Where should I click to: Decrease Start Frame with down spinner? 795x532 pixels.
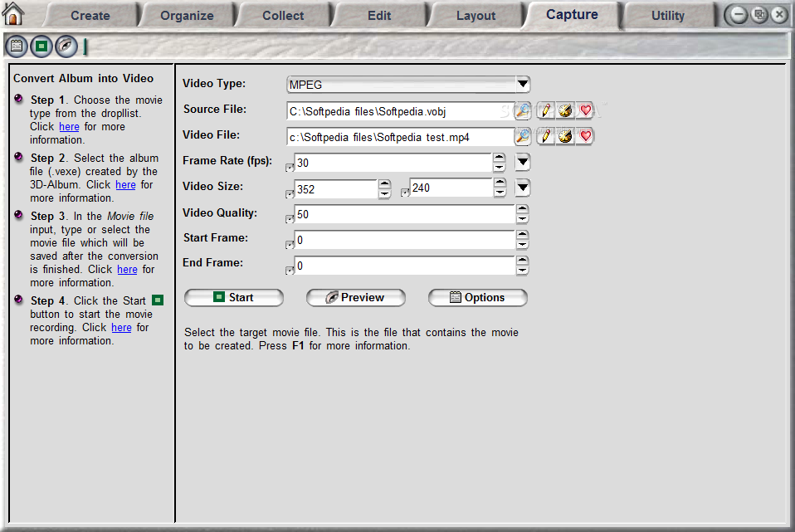click(x=522, y=245)
